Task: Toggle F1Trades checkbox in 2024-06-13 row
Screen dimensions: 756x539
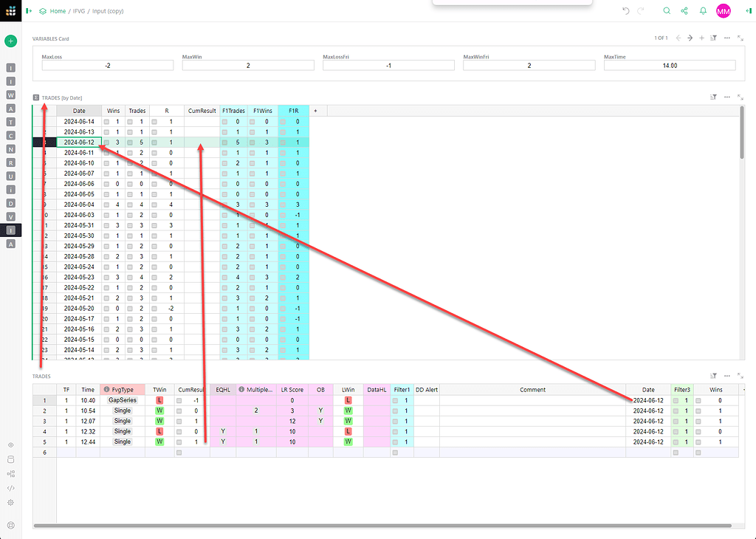Action: tap(225, 131)
